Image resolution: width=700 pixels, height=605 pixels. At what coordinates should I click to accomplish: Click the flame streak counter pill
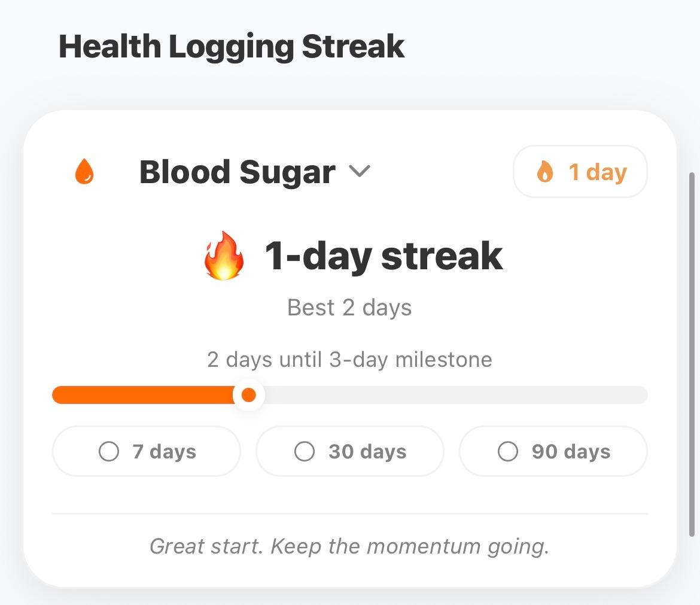(x=580, y=172)
